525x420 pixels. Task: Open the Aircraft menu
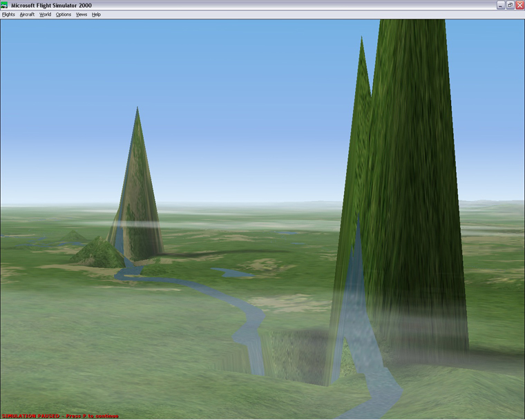pos(27,15)
